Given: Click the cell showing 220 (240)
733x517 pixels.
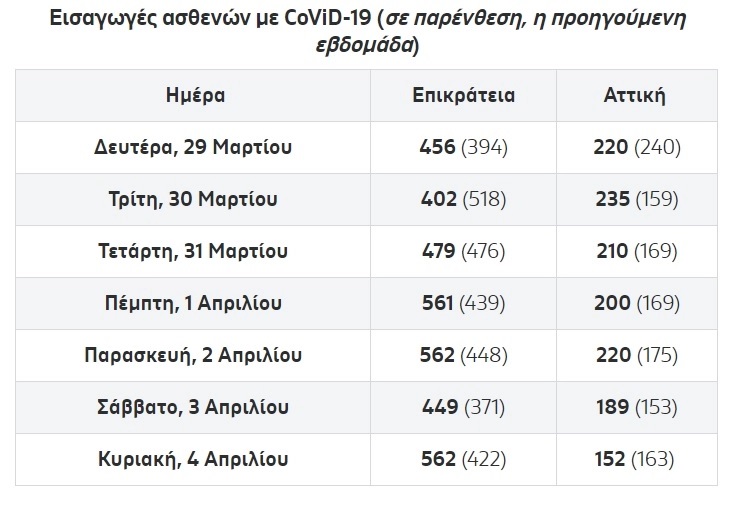Looking at the screenshot, I should tap(636, 147).
